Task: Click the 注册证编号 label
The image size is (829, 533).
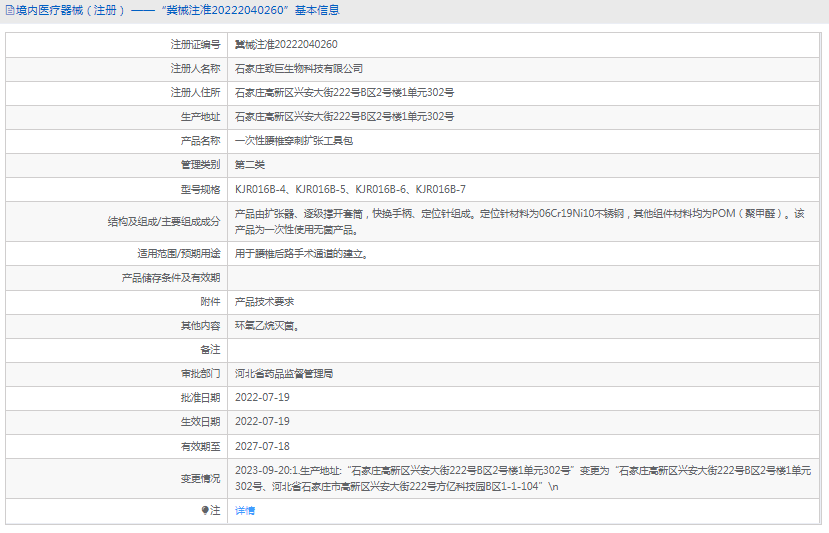Action: click(195, 44)
